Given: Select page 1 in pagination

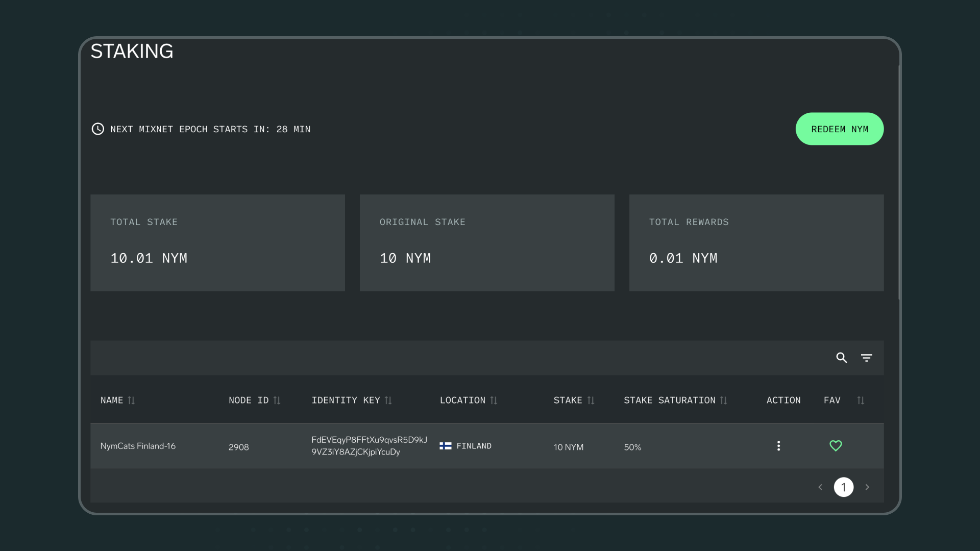Looking at the screenshot, I should coord(844,487).
